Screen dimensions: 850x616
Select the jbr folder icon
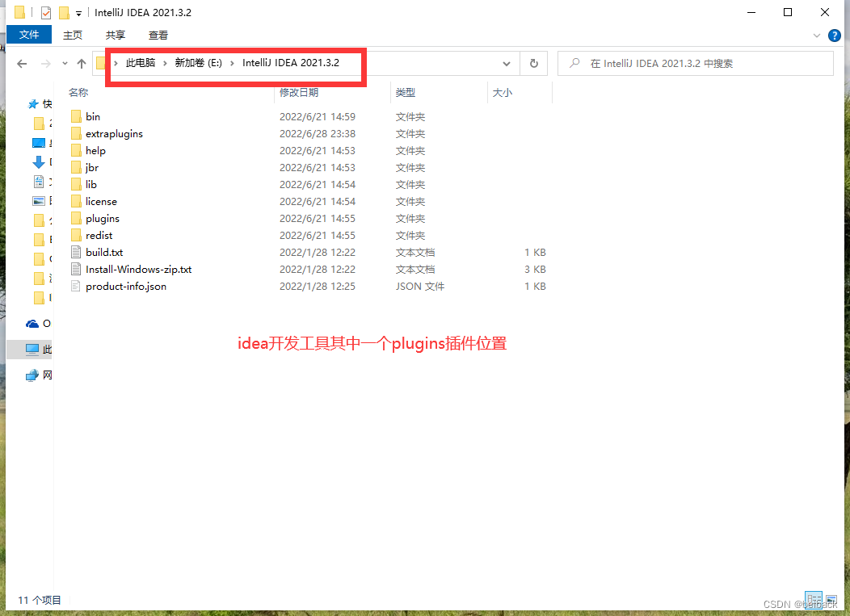(x=76, y=167)
